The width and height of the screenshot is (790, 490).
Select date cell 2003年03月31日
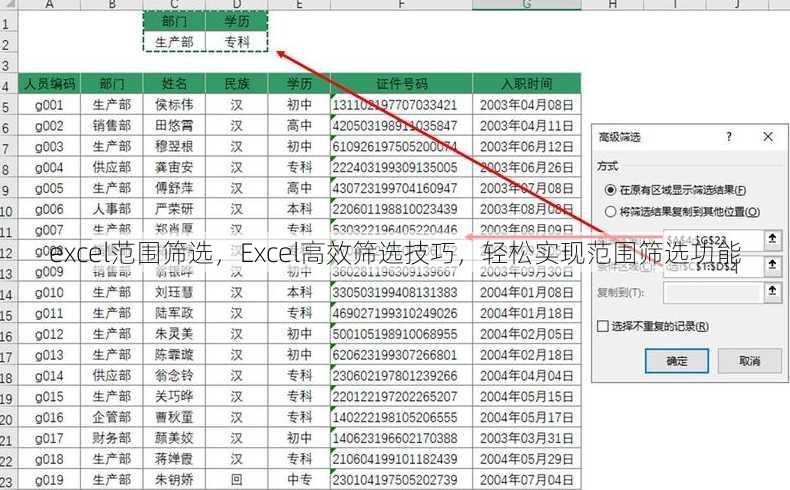pos(526,438)
